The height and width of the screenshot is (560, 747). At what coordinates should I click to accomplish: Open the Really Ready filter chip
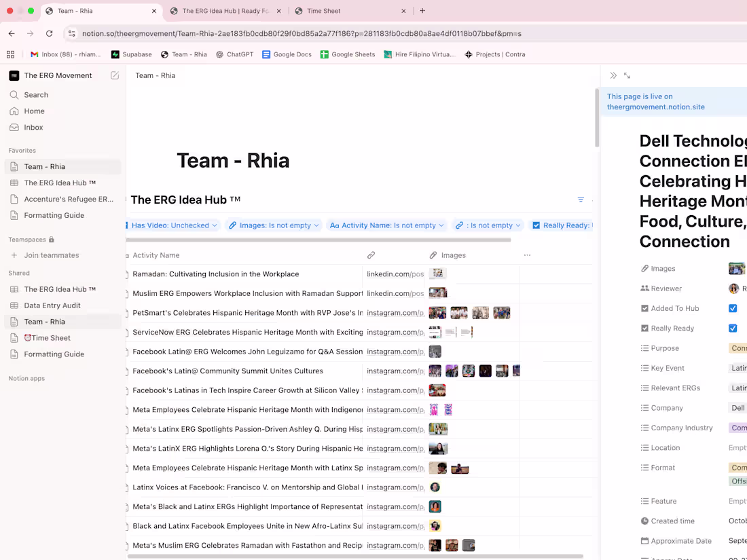point(561,225)
